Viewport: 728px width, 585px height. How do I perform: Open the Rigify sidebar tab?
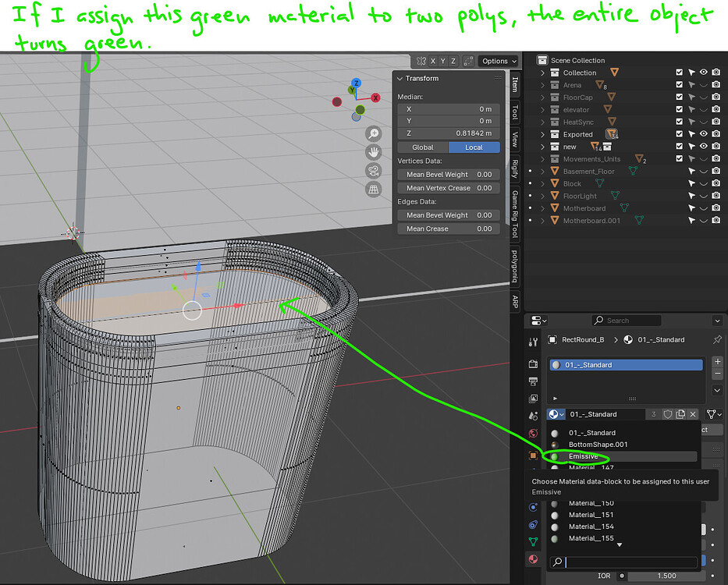[515, 168]
